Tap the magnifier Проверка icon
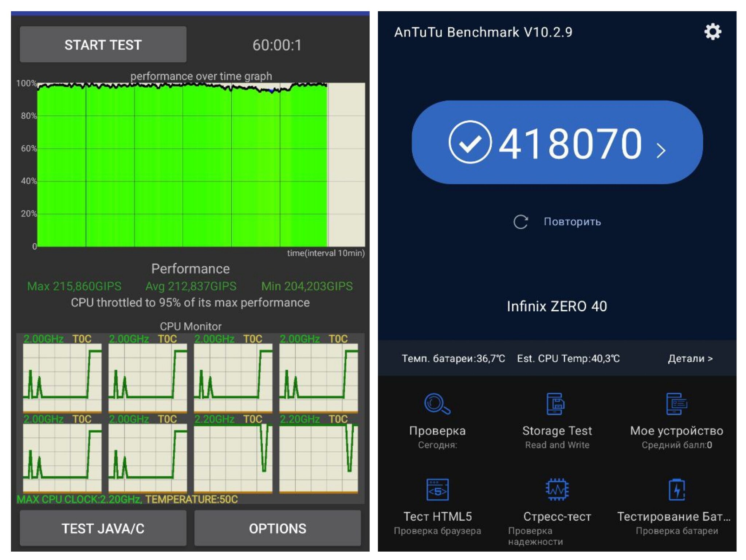 (437, 403)
